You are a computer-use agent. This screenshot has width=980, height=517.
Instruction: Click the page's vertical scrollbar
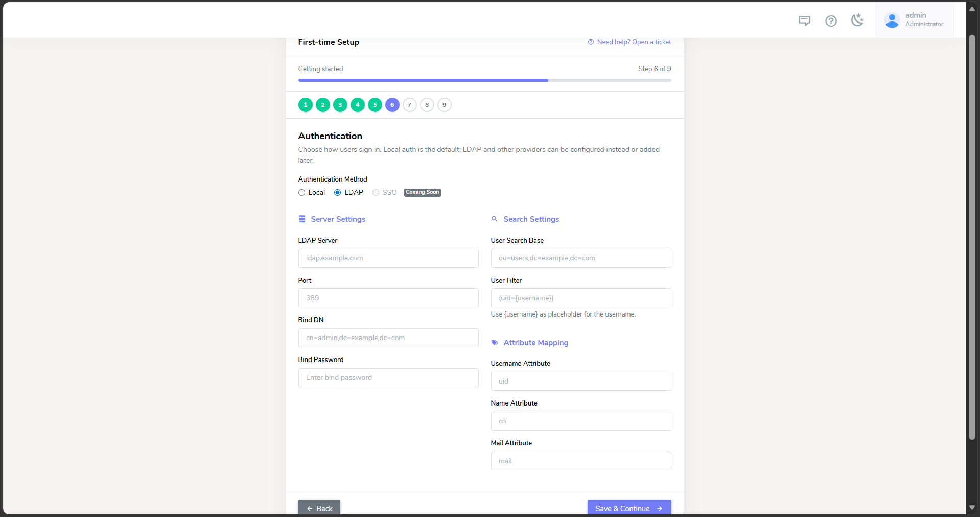point(972,237)
